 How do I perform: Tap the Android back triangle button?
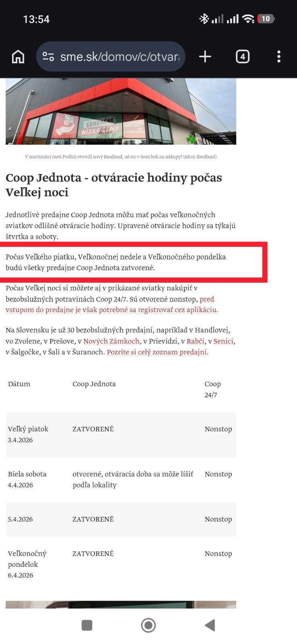click(210, 625)
